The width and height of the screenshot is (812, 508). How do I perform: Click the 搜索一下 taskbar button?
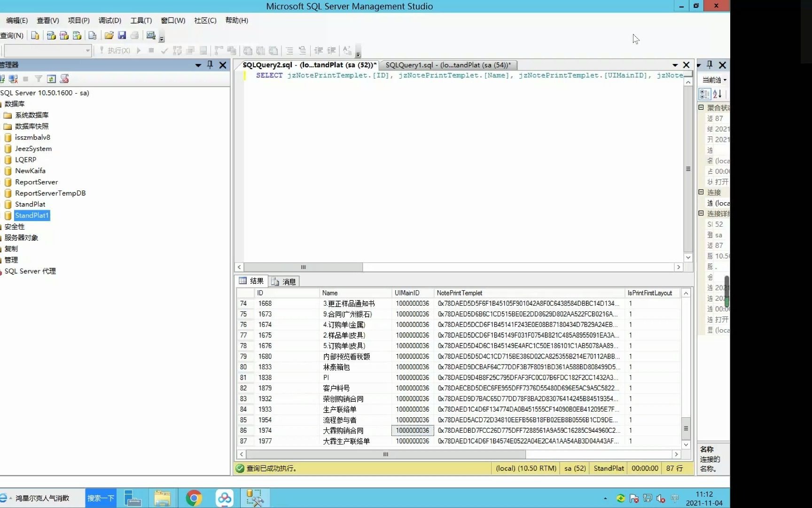tap(101, 498)
